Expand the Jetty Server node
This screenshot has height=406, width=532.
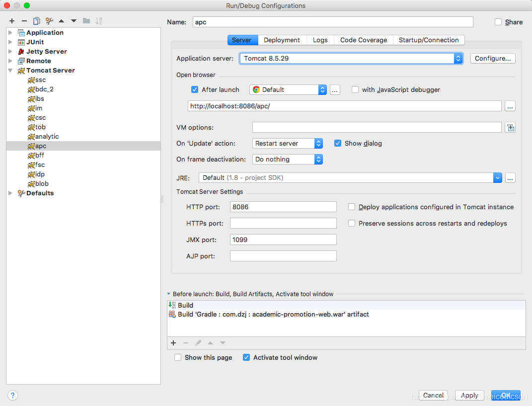(x=10, y=52)
